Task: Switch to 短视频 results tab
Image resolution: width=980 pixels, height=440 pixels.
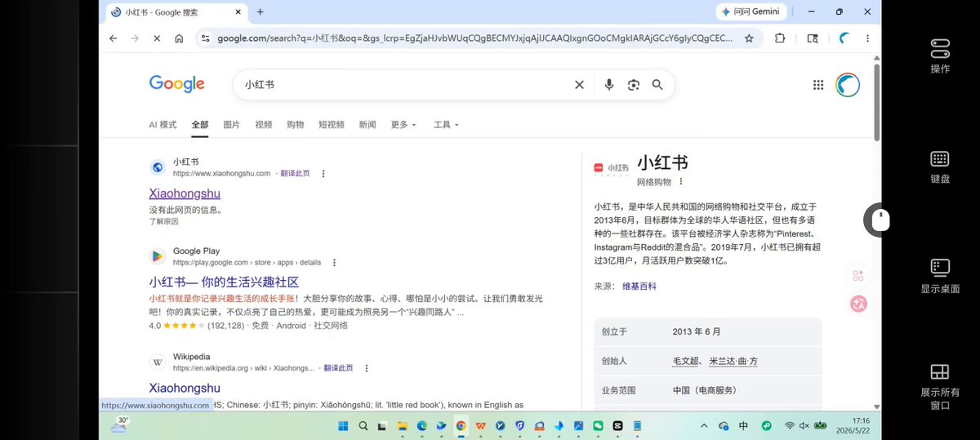Action: (332, 125)
